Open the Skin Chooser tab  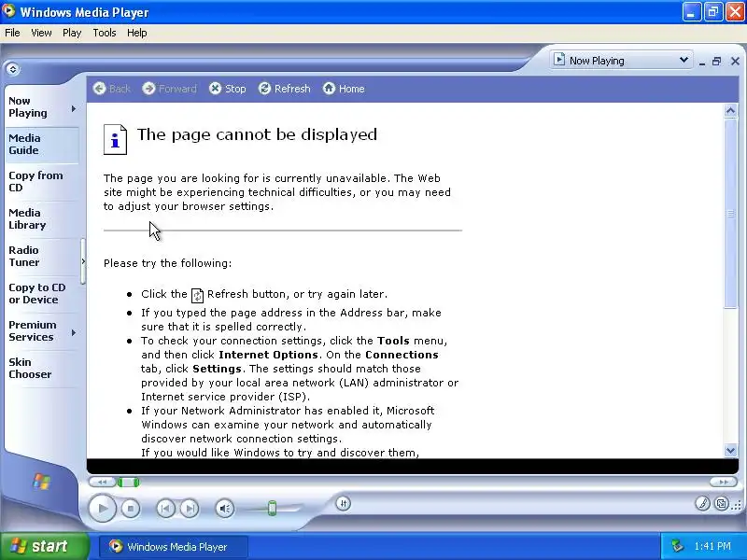[x=42, y=368]
